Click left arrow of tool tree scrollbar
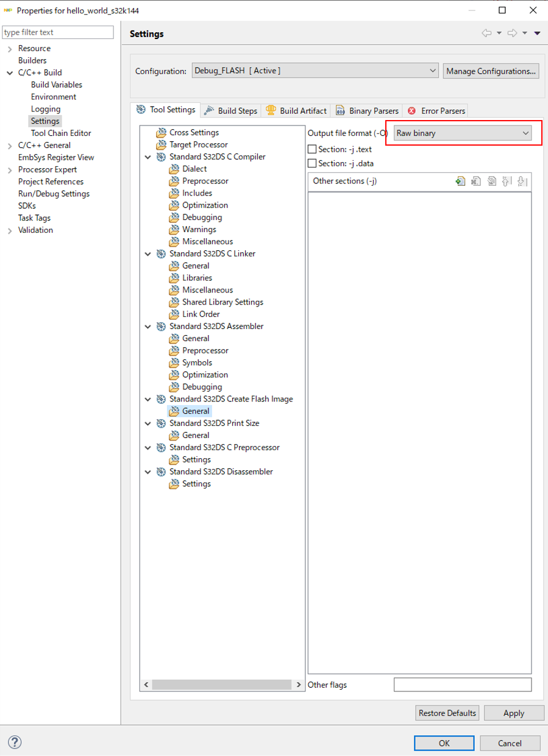548x756 pixels. (146, 685)
